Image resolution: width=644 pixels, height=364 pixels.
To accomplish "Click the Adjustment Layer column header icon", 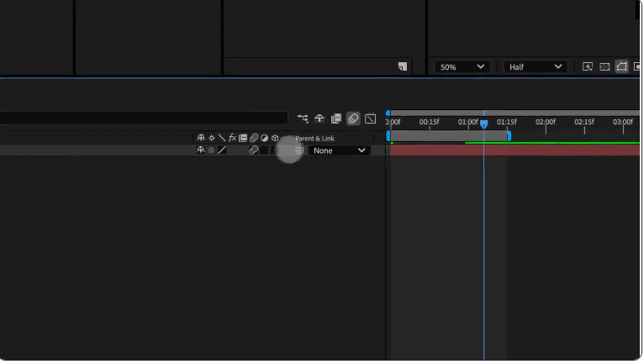I will [265, 138].
